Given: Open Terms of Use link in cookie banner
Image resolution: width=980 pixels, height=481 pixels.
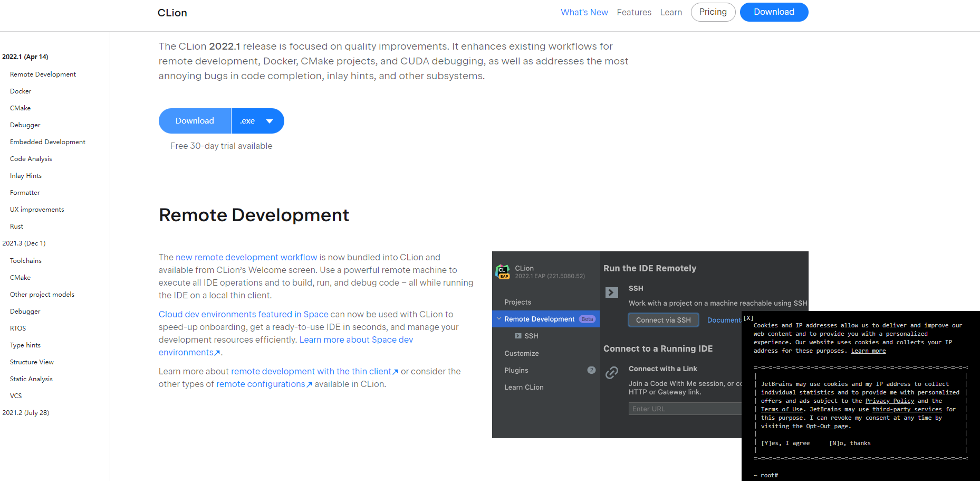Looking at the screenshot, I should (782, 409).
